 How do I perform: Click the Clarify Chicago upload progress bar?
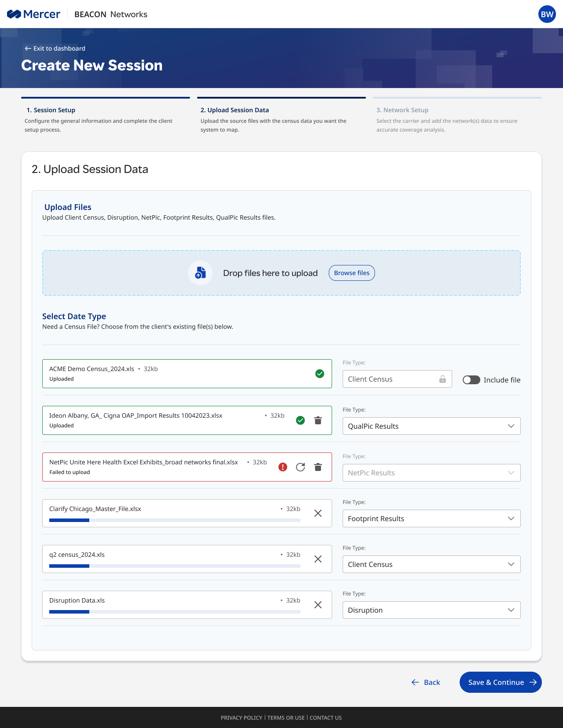tap(175, 520)
